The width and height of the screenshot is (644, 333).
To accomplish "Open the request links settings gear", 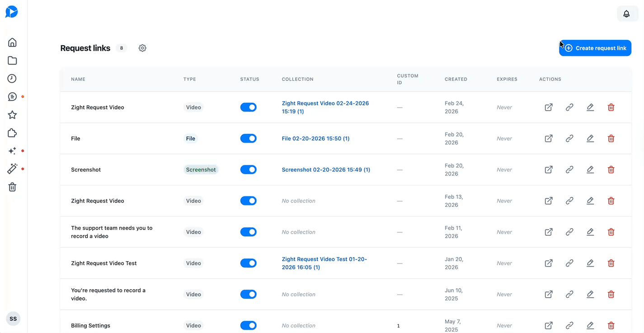I will tap(142, 48).
